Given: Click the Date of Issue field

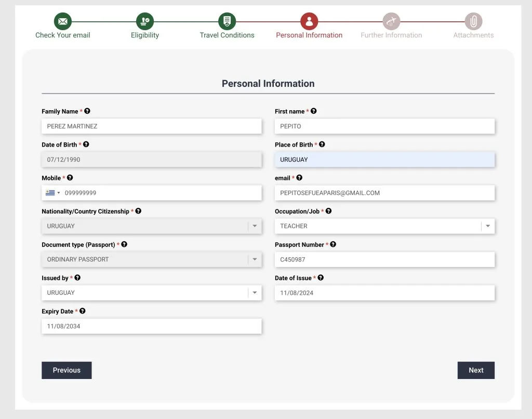Looking at the screenshot, I should click(x=384, y=293).
